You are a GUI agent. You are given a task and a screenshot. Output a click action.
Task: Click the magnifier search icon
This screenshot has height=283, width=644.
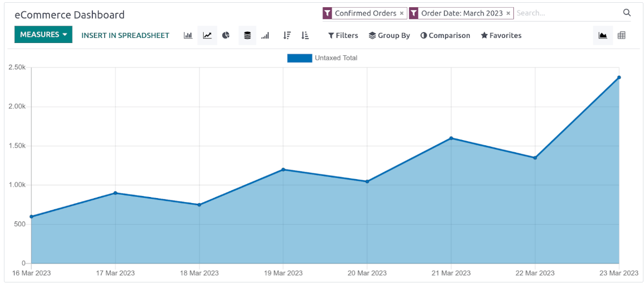(x=627, y=13)
